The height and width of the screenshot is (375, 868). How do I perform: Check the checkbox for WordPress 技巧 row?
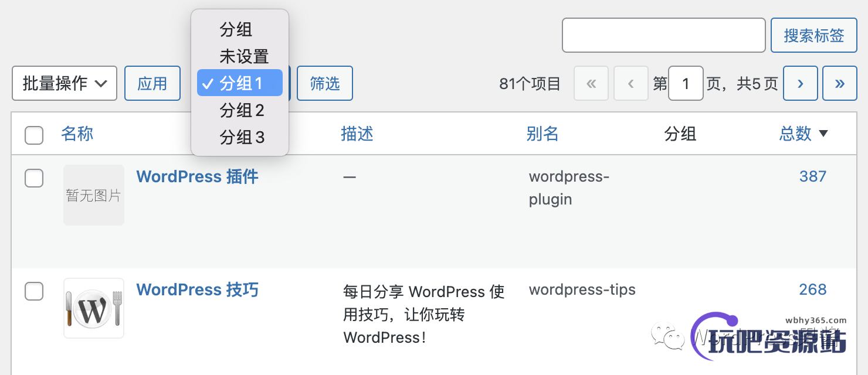[33, 291]
